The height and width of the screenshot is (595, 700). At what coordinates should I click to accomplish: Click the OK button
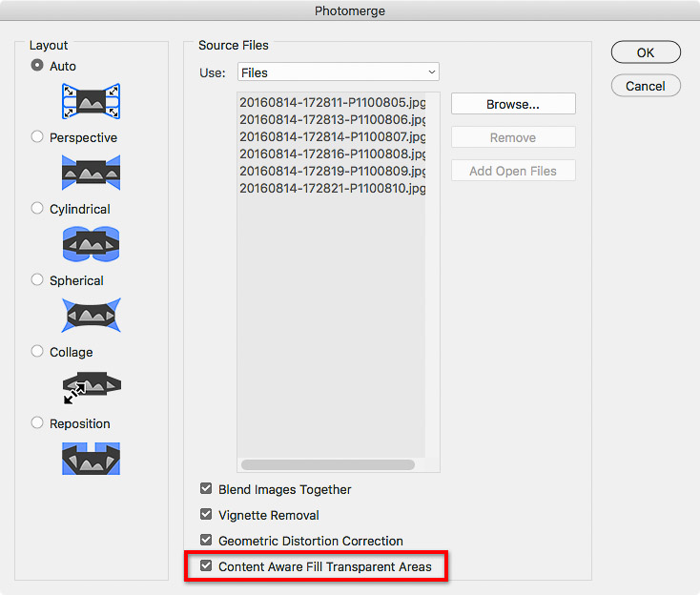[646, 52]
